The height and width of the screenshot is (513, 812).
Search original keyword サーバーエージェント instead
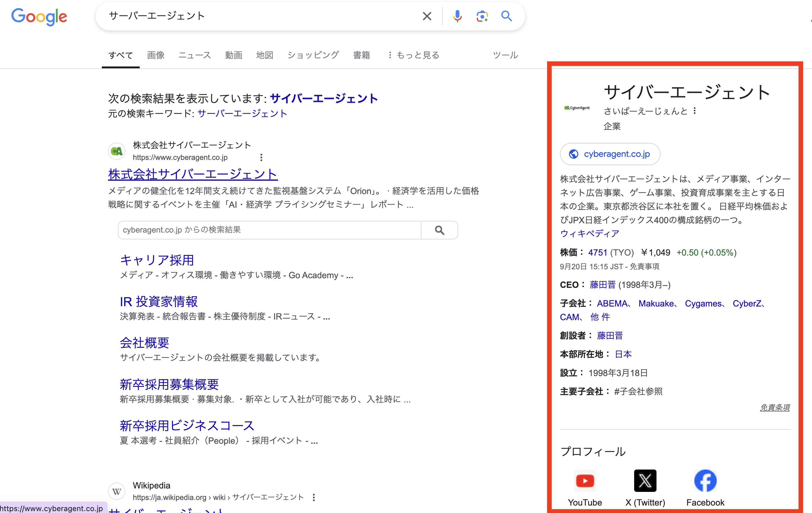pos(242,114)
